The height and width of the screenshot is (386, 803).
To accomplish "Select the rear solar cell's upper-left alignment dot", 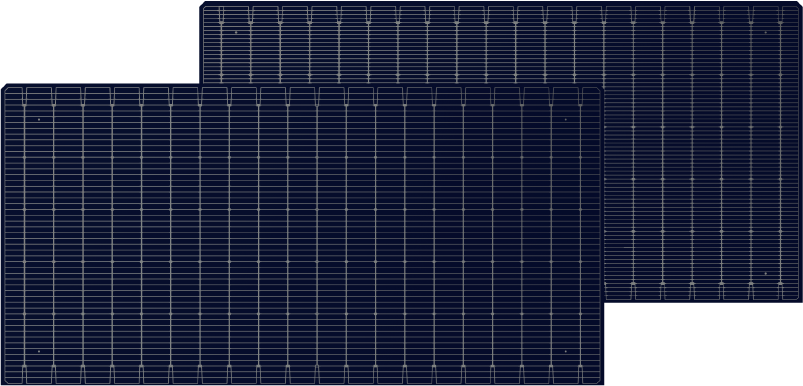I will (x=236, y=32).
